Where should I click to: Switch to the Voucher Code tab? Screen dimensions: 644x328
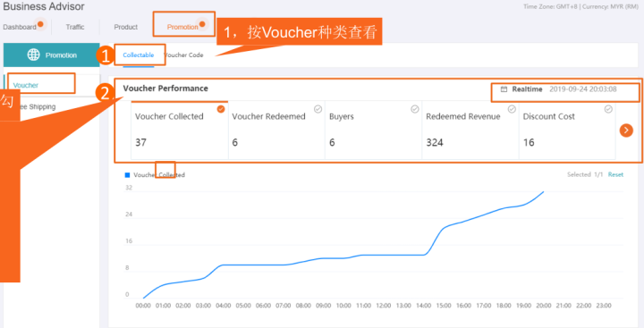(x=183, y=55)
